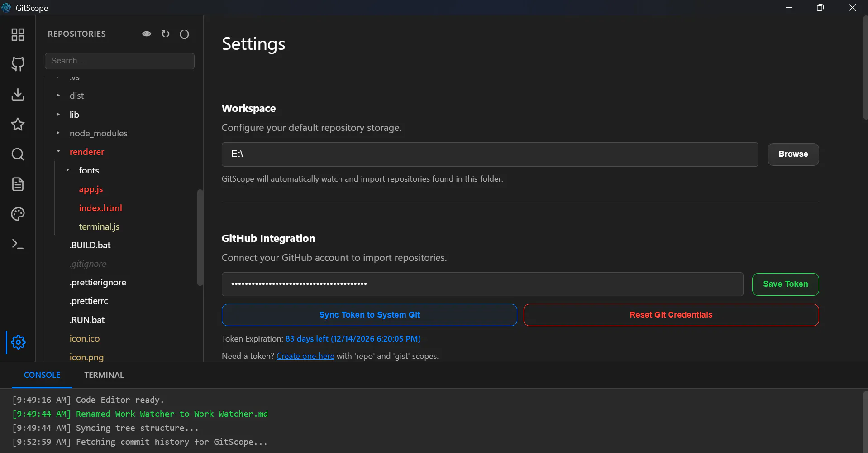Select app.js in the file tree
The image size is (868, 453).
91,189
